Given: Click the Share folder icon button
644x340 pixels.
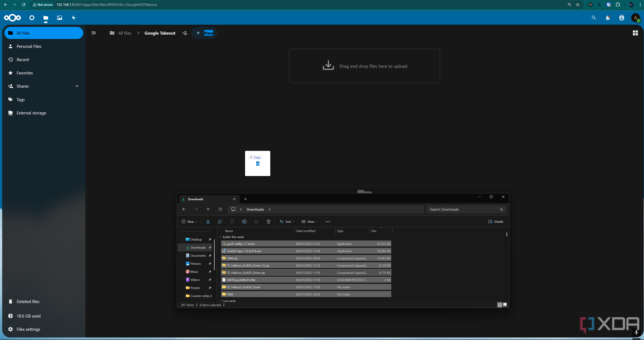Looking at the screenshot, I should coord(185,33).
